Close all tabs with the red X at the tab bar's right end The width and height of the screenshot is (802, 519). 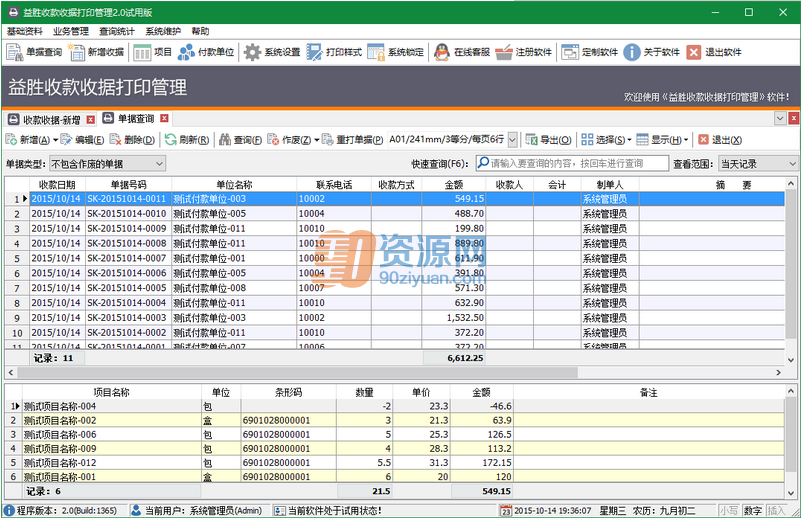coord(793,119)
